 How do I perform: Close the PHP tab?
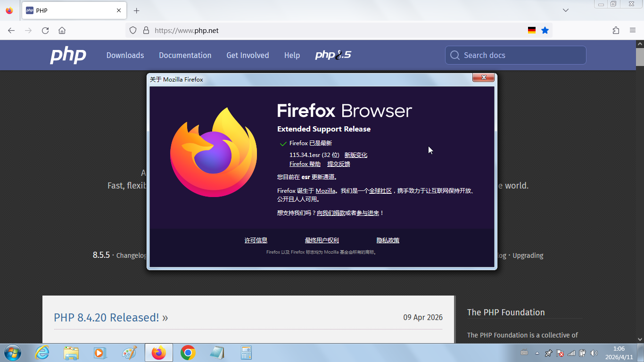[x=119, y=10]
